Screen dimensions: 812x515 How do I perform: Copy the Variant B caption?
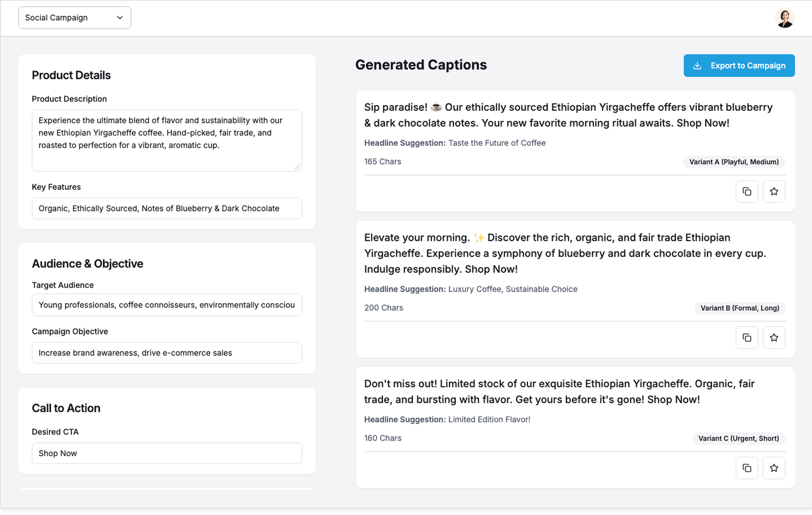[747, 338]
